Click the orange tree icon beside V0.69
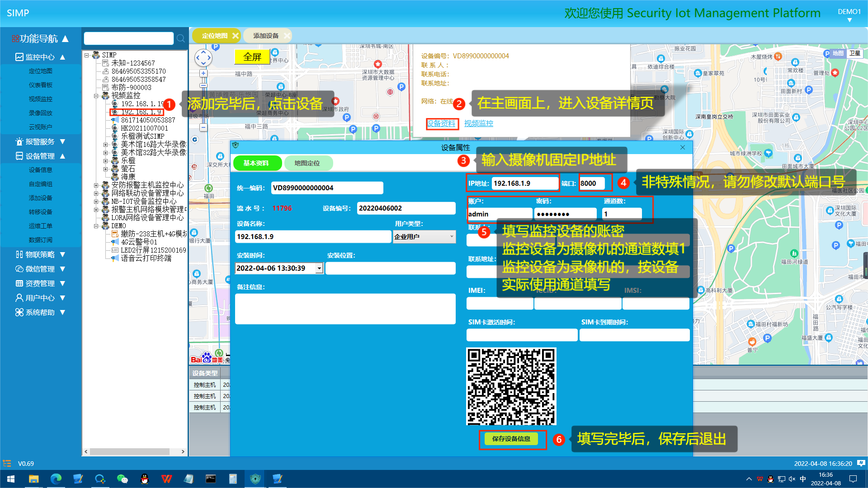The height and width of the screenshot is (488, 868). (x=7, y=463)
